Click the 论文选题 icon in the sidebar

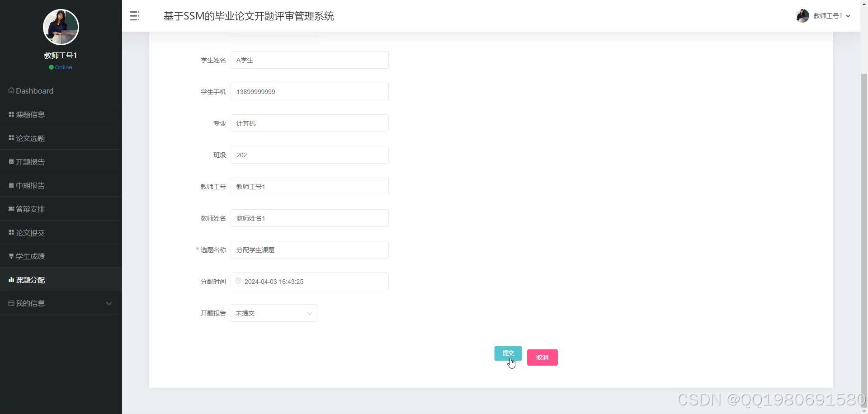11,138
